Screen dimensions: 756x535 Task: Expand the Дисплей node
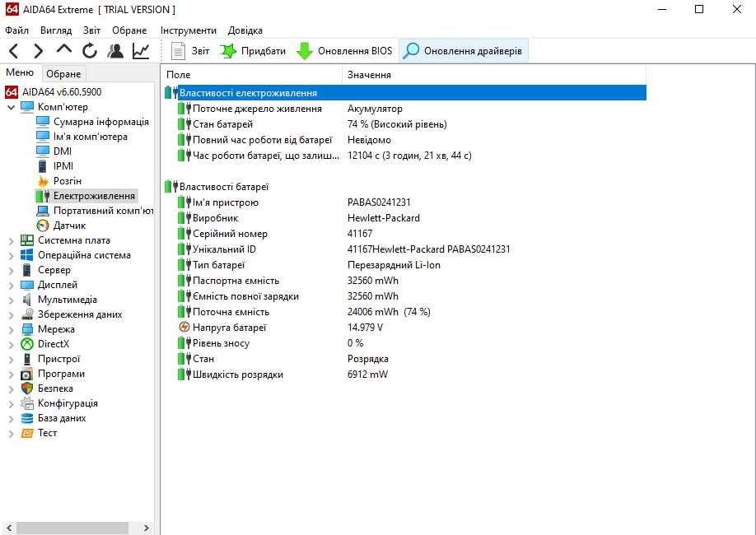point(11,286)
